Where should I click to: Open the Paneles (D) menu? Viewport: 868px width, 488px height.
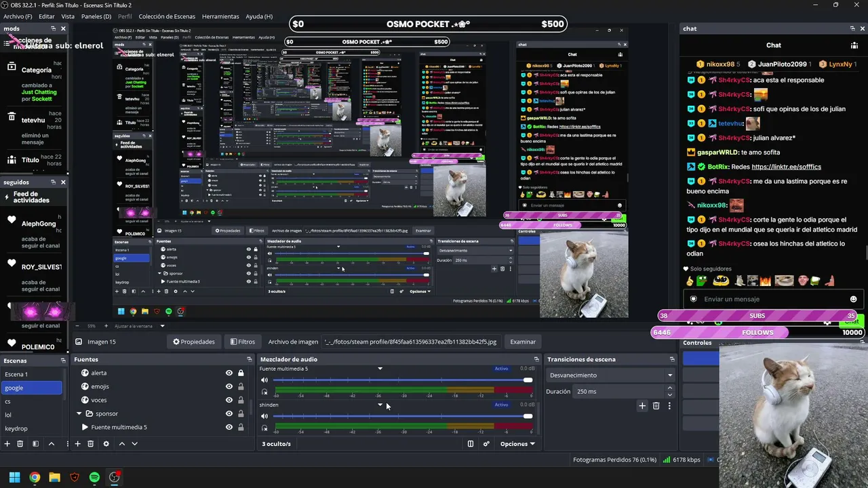96,16
